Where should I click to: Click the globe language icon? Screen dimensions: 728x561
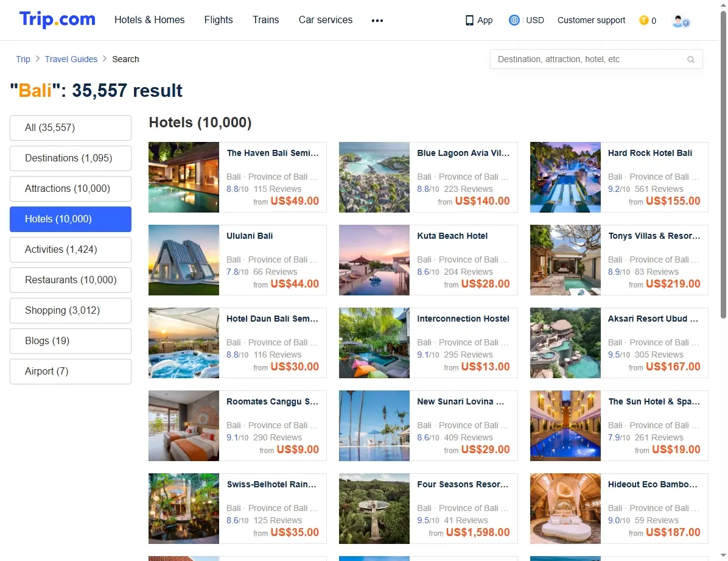514,20
